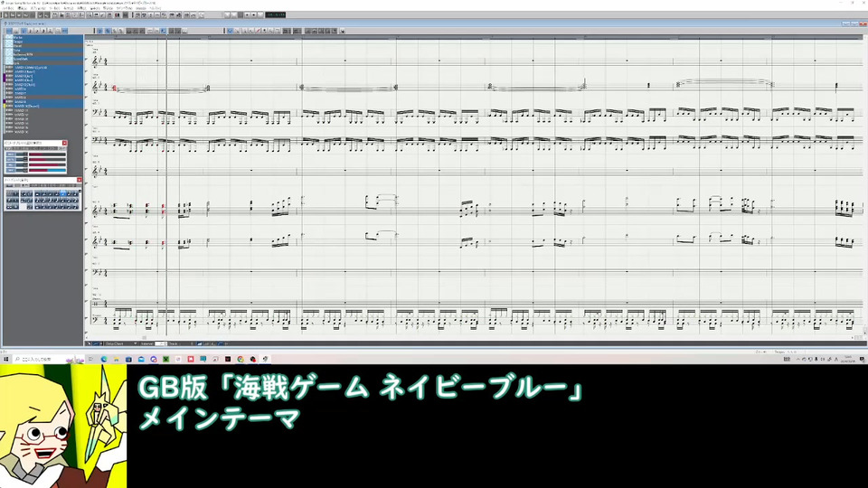
Task: Click the yellow color marker of MIDI 10[Drum]
Action: [5, 106]
